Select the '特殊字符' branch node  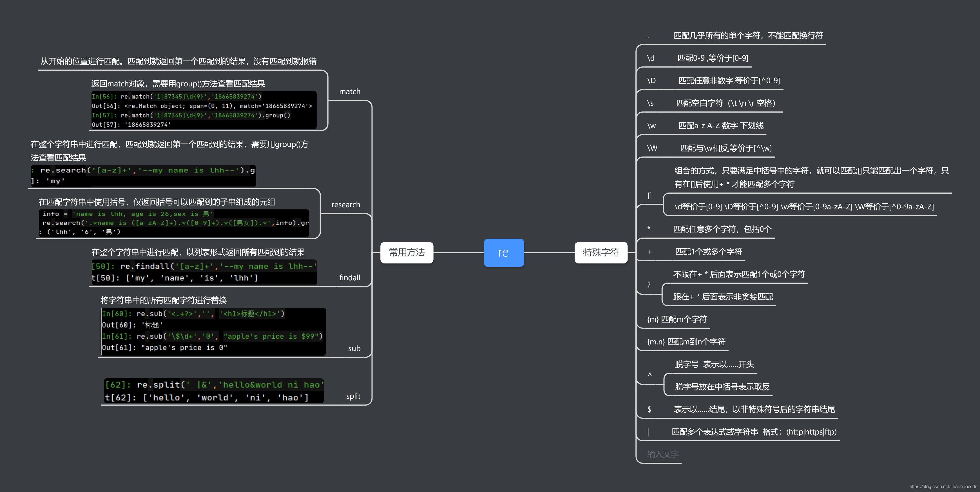point(601,252)
